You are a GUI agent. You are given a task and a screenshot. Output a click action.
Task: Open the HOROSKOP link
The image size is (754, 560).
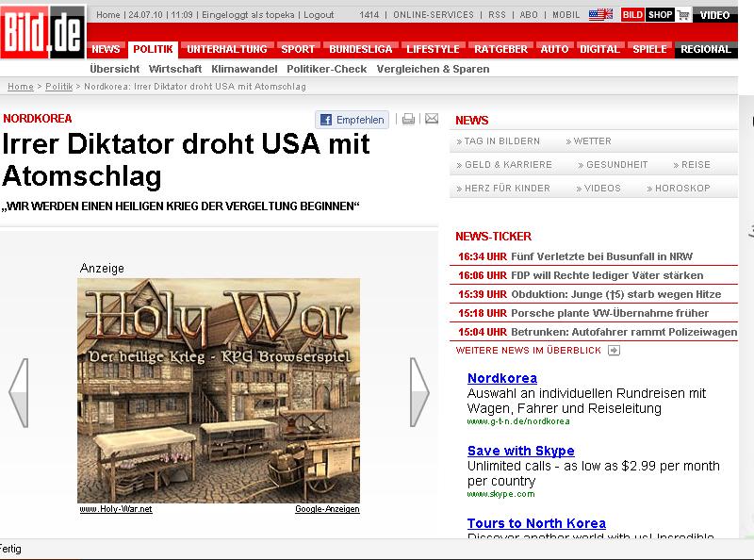pos(678,189)
